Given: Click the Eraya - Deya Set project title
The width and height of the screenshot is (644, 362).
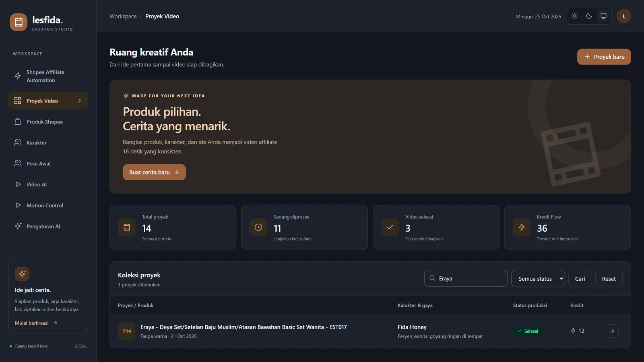Looking at the screenshot, I should [x=244, y=327].
